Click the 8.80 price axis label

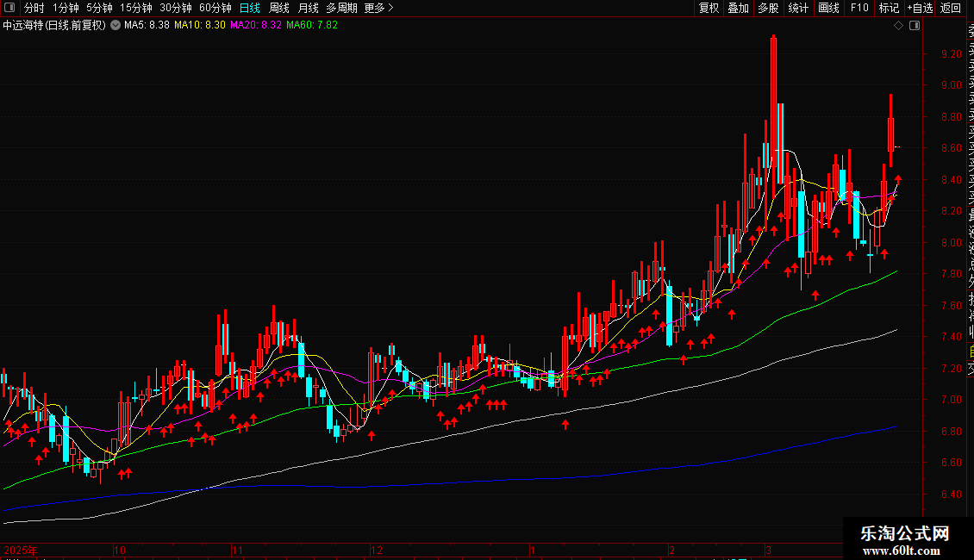coord(951,116)
